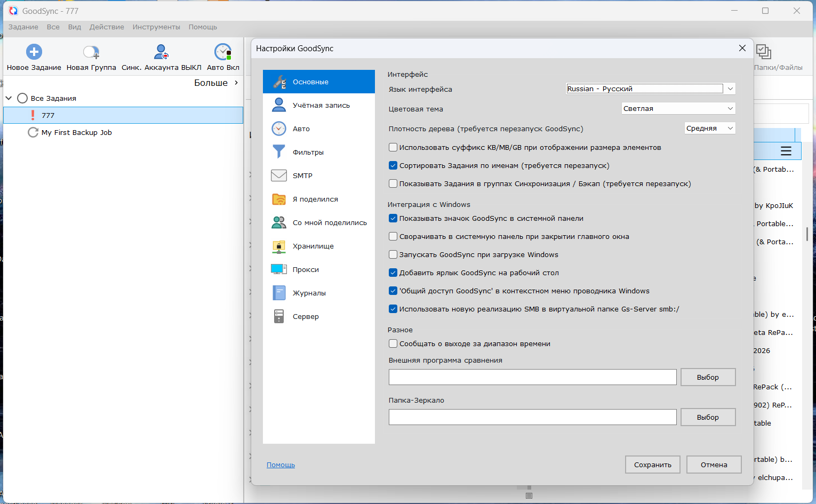This screenshot has height=504, width=816.
Task: Toggle account sync via Синк. Аккаунта icon
Action: point(161,52)
